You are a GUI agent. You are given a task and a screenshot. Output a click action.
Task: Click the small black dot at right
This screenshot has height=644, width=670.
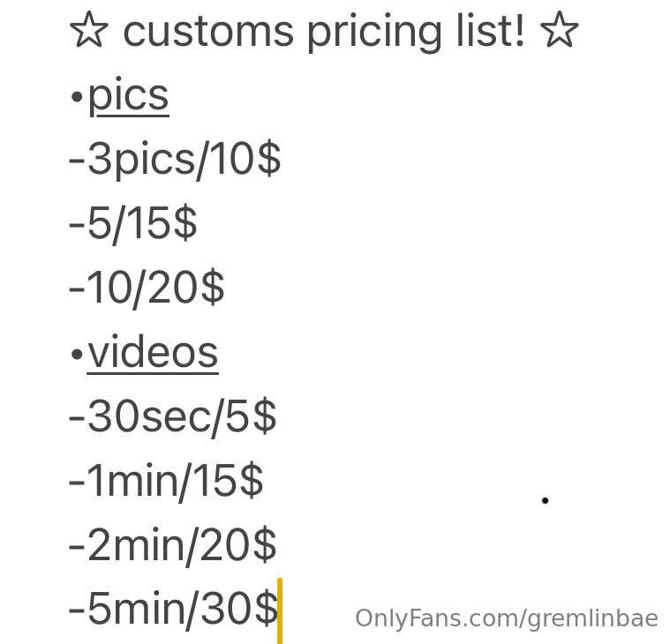tap(545, 500)
